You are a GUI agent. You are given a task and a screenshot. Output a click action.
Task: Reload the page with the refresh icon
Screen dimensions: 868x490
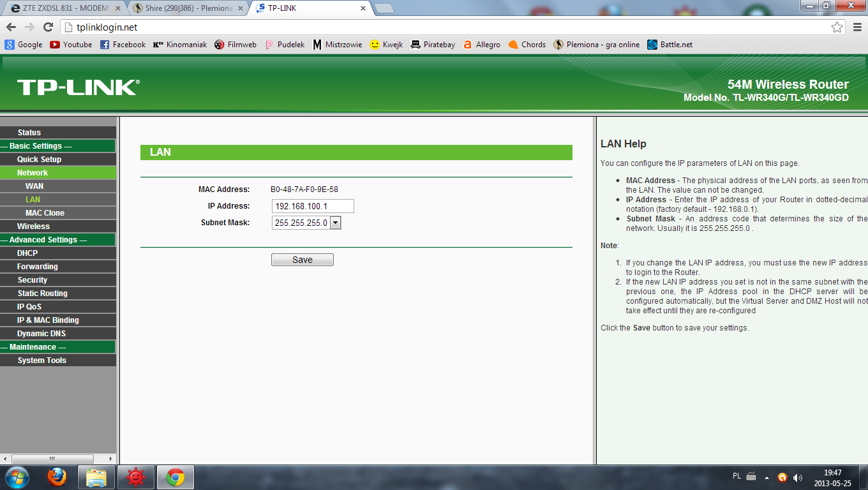coord(48,27)
